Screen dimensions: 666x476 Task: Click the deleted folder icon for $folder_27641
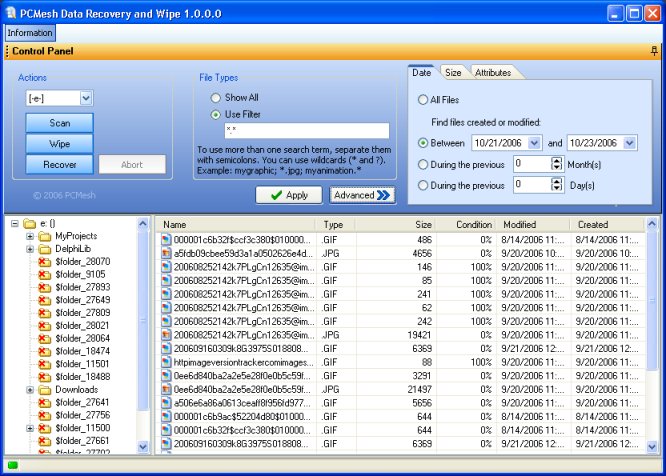pyautogui.click(x=44, y=402)
